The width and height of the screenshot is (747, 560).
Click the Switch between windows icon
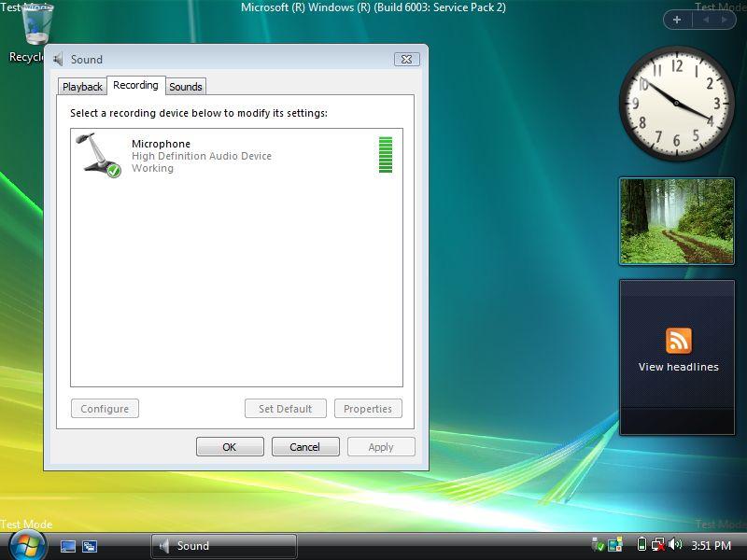coord(90,546)
